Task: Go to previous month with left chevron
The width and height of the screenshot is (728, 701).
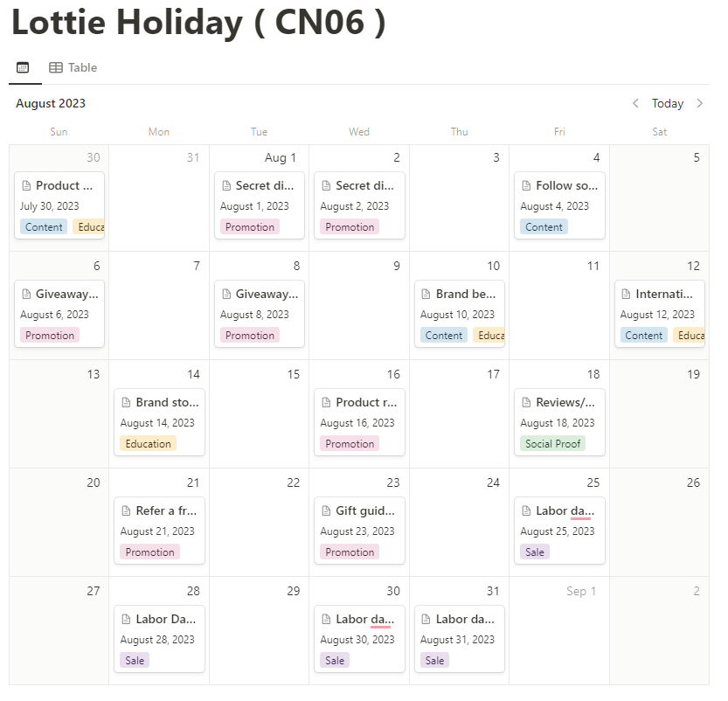Action: 635,103
